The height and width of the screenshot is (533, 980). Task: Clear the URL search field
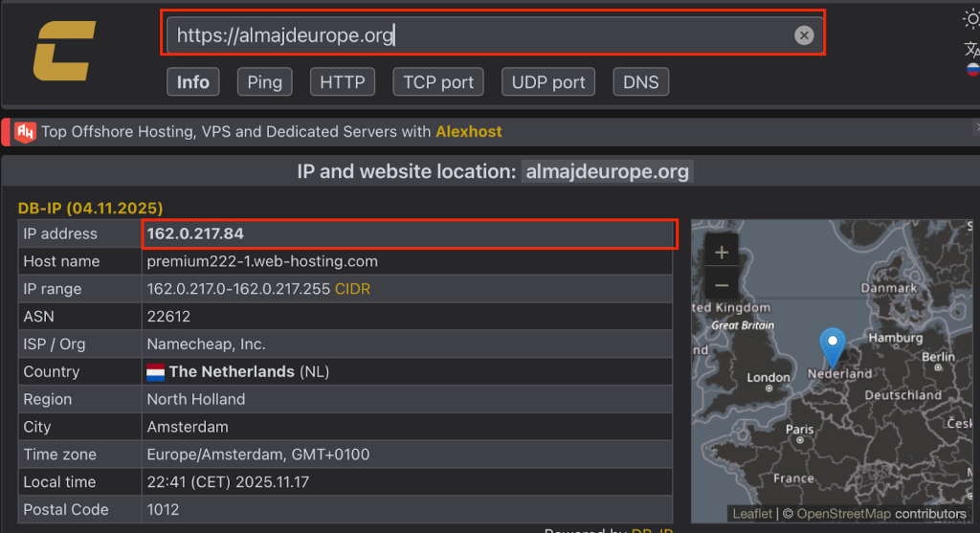coord(804,35)
